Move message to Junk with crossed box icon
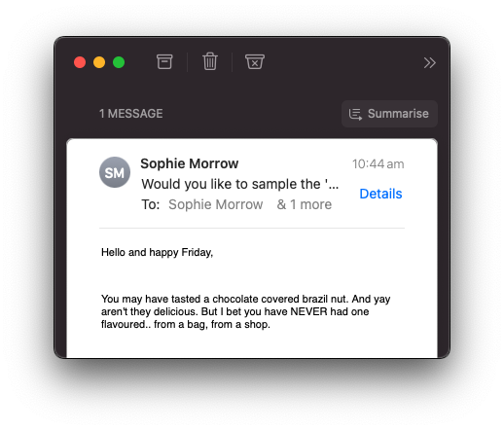This screenshot has height=430, width=504. 255,61
